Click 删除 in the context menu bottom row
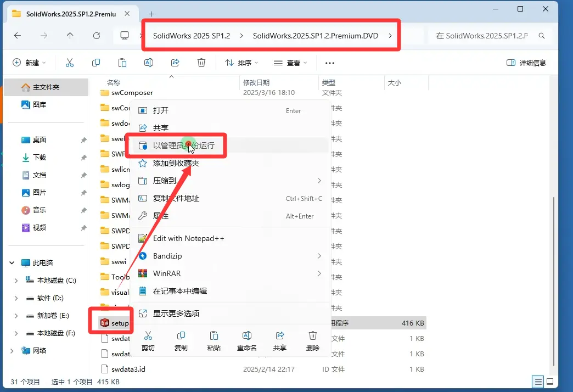The width and height of the screenshot is (573, 392). coord(312,341)
